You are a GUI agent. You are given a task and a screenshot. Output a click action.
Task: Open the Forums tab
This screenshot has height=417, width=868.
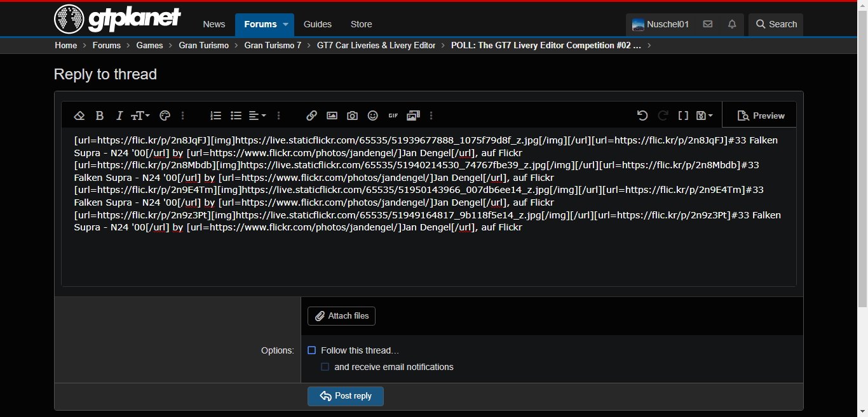click(261, 24)
